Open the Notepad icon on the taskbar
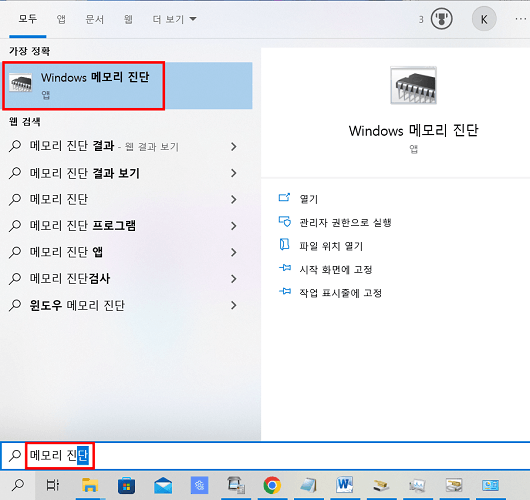The height and width of the screenshot is (500, 530). pyautogui.click(x=309, y=486)
